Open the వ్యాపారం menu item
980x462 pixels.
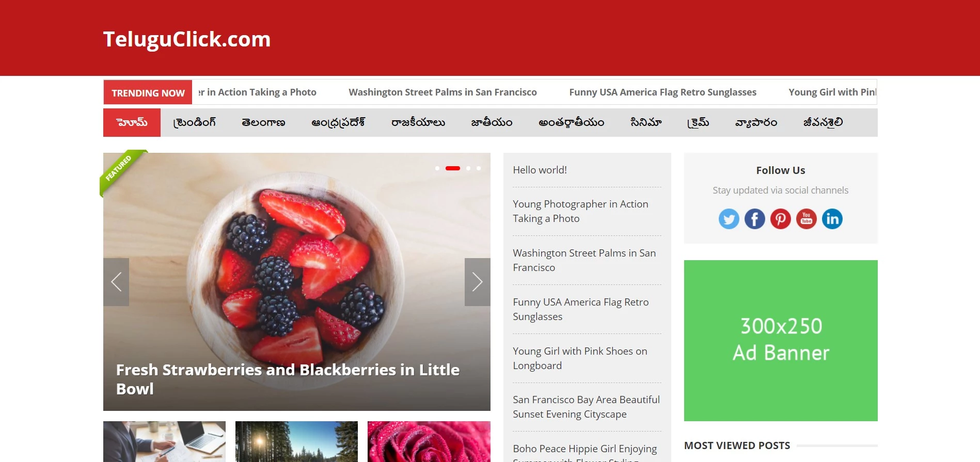756,122
